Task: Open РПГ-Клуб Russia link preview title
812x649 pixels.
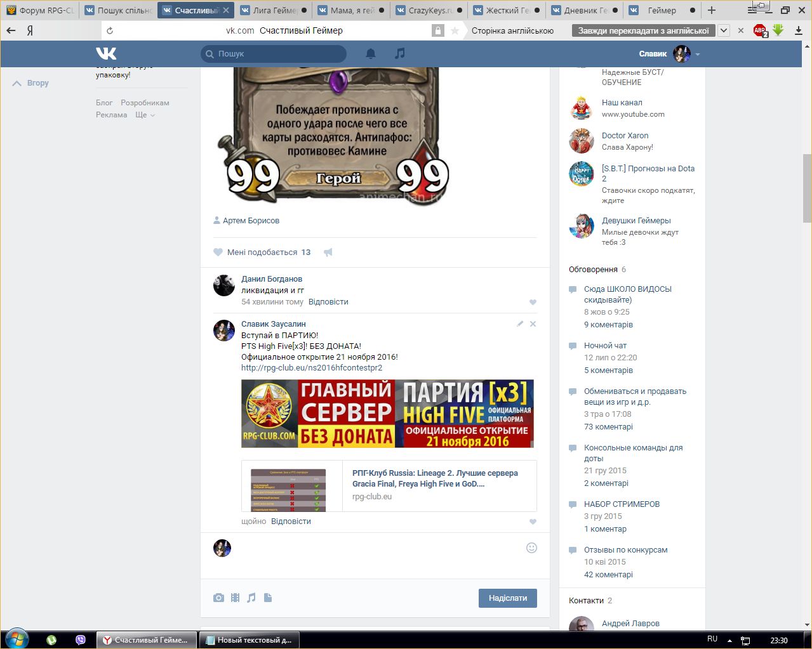Action: pos(435,478)
